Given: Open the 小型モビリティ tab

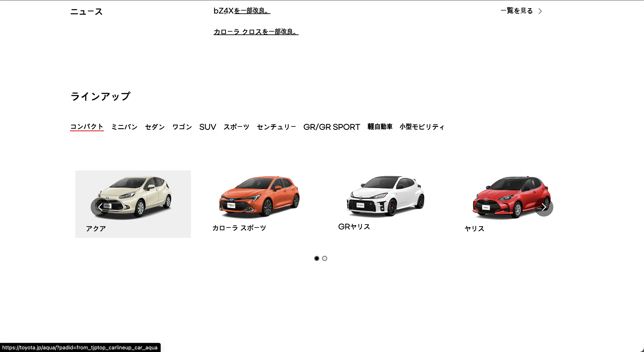Looking at the screenshot, I should [422, 127].
